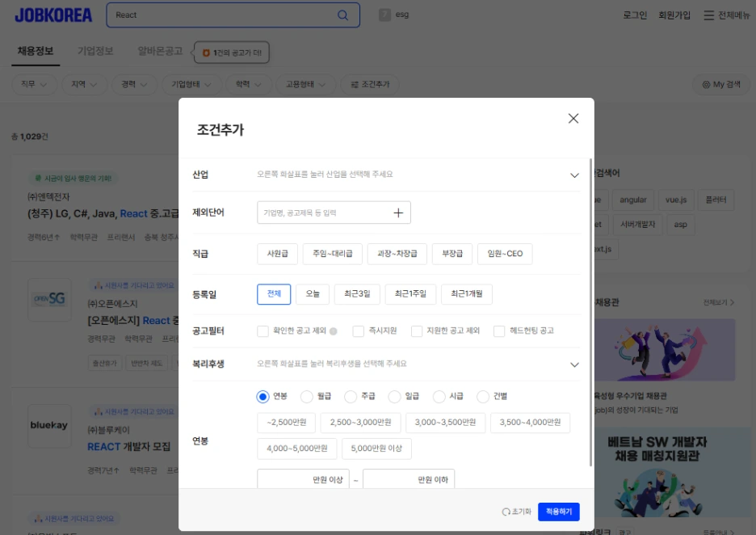Click the dialog's vertical scrollbar
Viewport: 756px width, 535px height.
pos(590,313)
